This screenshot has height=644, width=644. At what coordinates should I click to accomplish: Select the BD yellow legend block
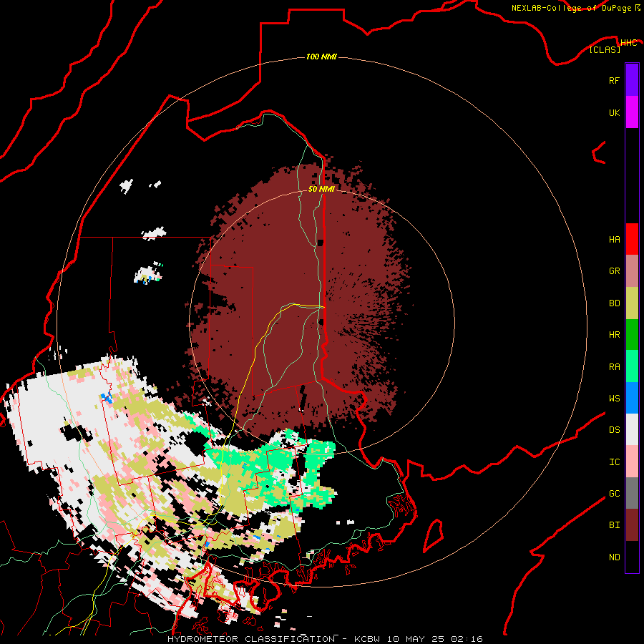click(632, 303)
